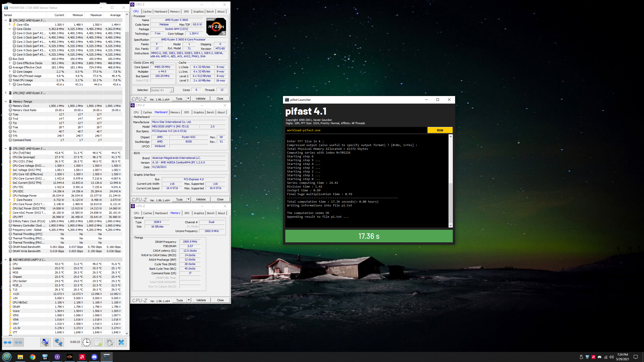Screen dimensions: 644x362
Task: Open Tools dropdown arrow in Memory CPU-Z window
Action: 189,300
